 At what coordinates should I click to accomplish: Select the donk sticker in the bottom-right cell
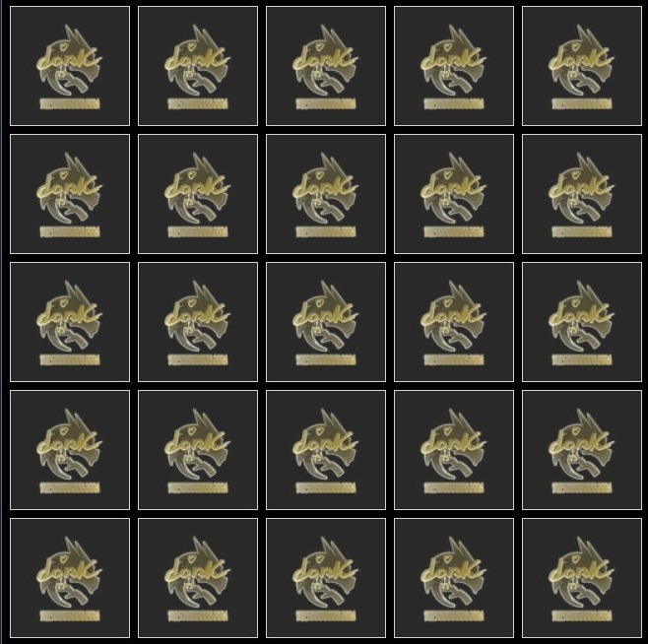pyautogui.click(x=582, y=578)
